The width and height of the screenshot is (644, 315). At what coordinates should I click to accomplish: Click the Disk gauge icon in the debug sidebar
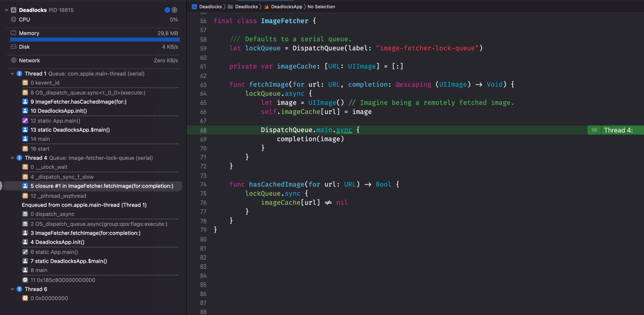pyautogui.click(x=13, y=47)
